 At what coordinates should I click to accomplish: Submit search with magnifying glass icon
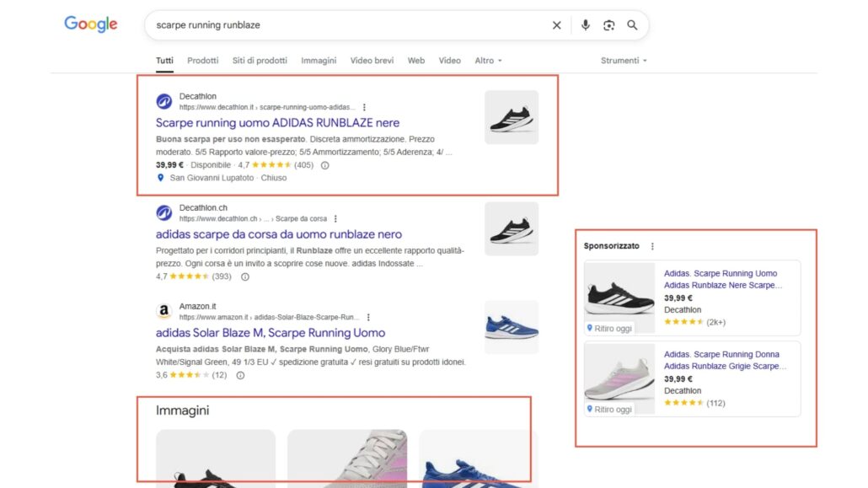tap(632, 25)
